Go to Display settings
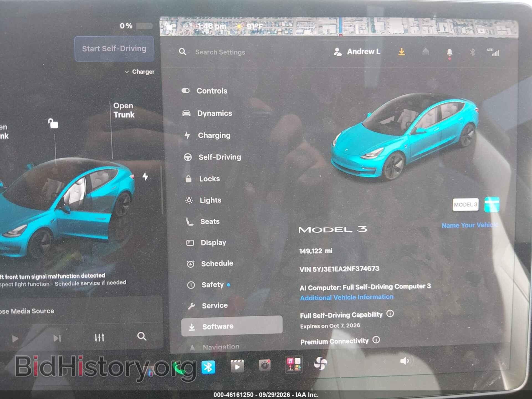This screenshot has height=399, width=532. (206, 243)
